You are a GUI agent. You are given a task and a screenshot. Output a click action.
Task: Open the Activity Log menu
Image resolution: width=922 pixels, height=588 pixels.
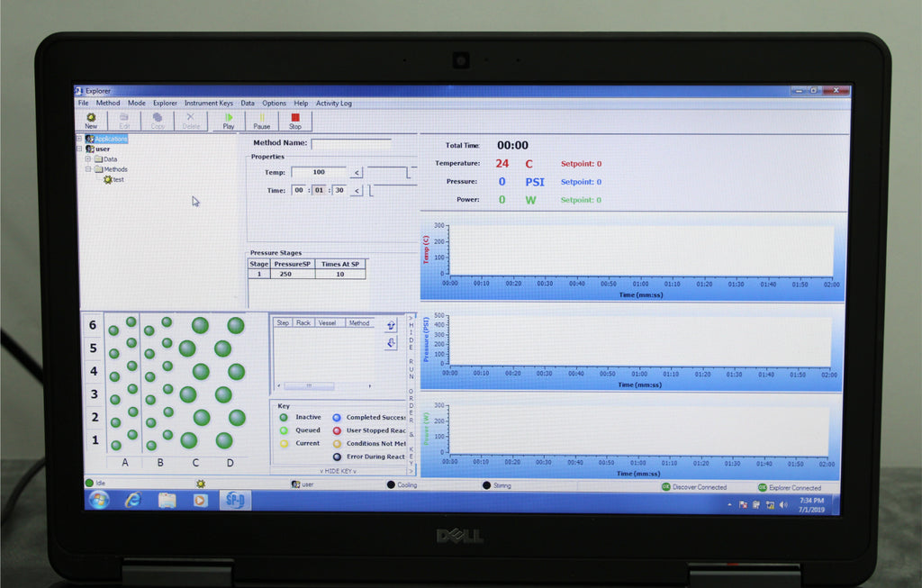tap(333, 104)
